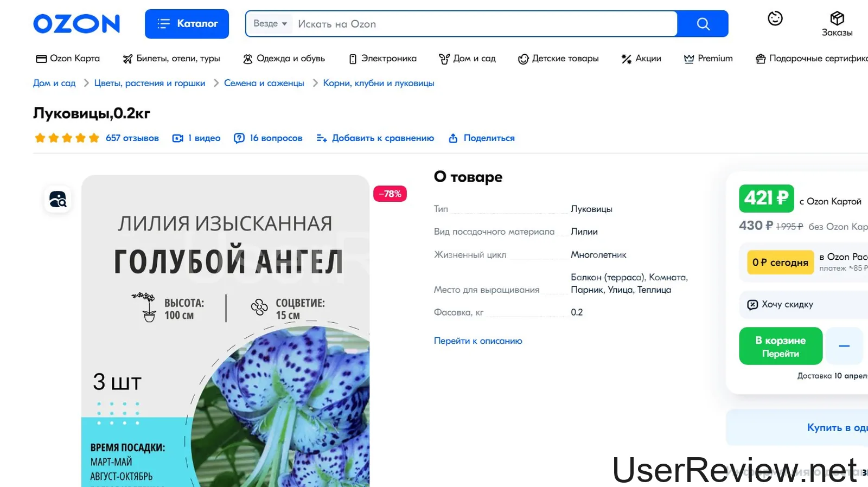The height and width of the screenshot is (487, 868).
Task: Open the 657 отзывов reviews link
Action: (x=132, y=138)
